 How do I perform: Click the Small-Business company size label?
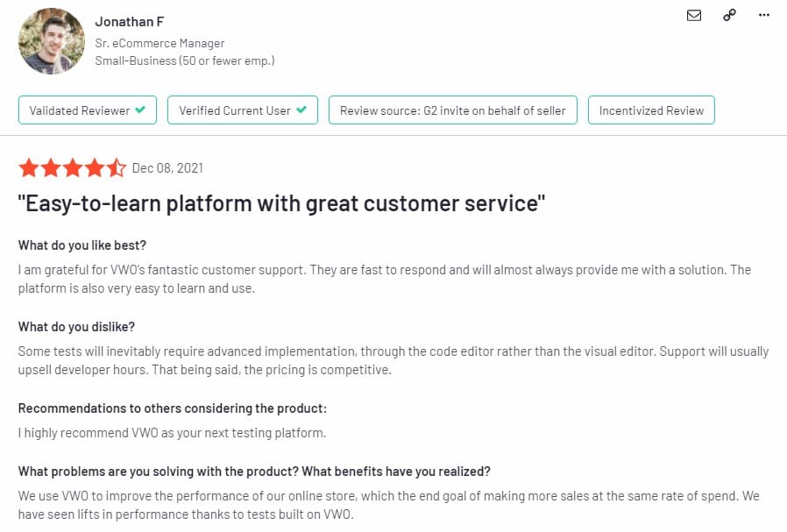pos(184,60)
